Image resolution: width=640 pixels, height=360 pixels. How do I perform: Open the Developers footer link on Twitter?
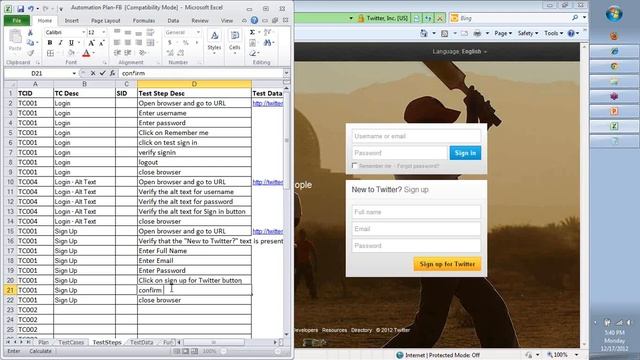click(x=305, y=330)
